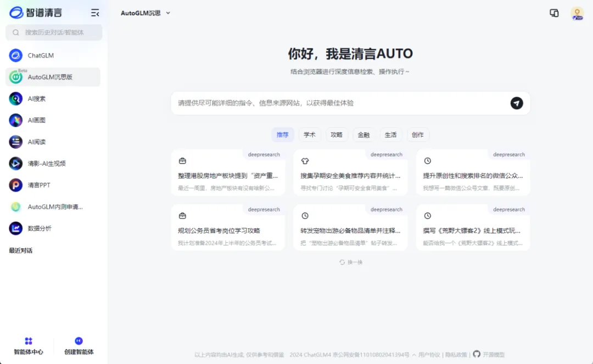Click the search magnifier icon in sidebar

pyautogui.click(x=15, y=32)
